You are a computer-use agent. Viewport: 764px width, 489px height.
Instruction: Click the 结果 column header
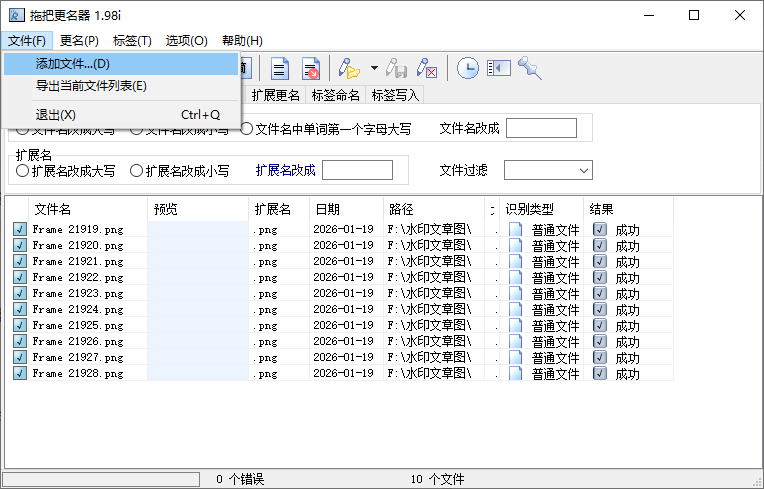(629, 209)
